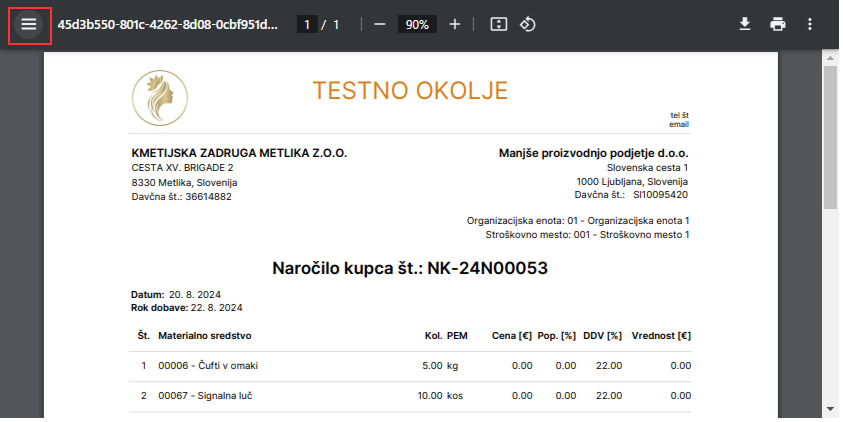Click the order number NK-24N00053 heading
This screenshot has width=843, height=422.
[410, 268]
